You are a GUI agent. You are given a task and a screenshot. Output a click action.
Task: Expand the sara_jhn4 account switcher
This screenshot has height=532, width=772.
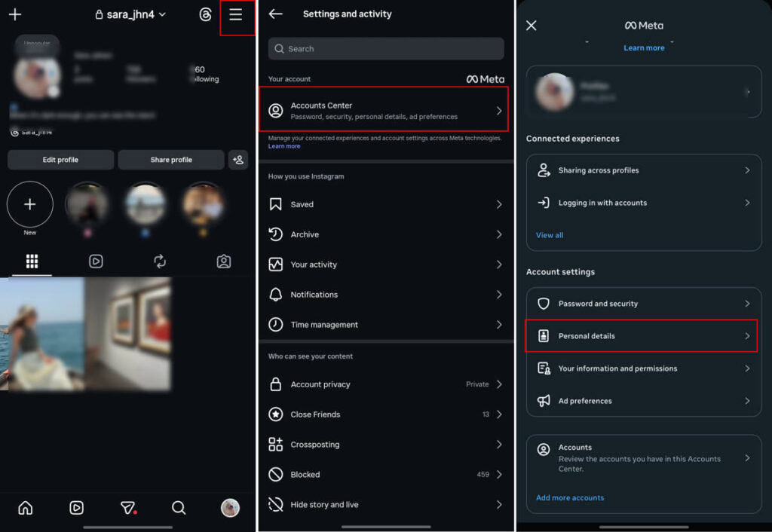pyautogui.click(x=130, y=14)
